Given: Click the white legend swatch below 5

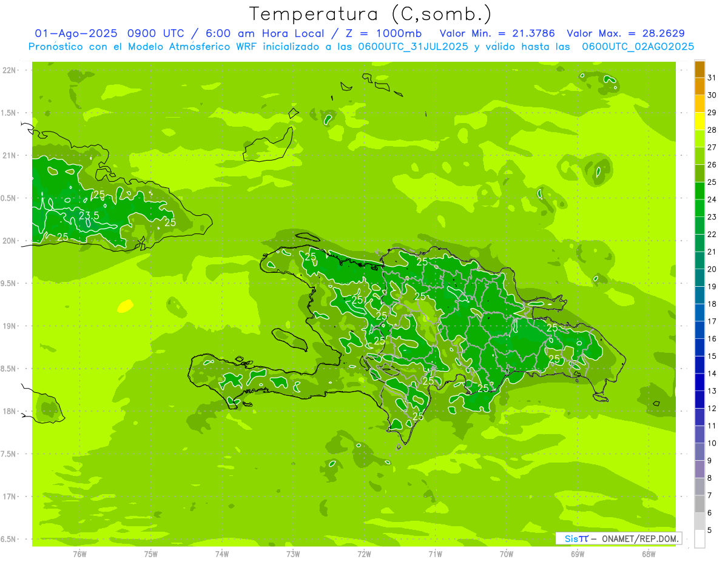Looking at the screenshot, I should click(699, 539).
